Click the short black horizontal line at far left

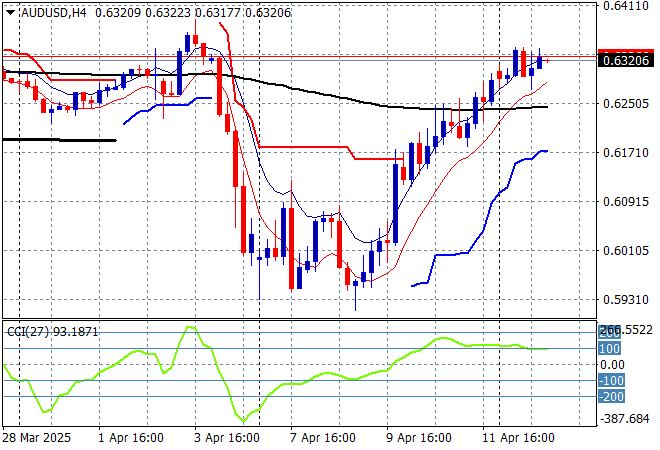tap(60, 140)
